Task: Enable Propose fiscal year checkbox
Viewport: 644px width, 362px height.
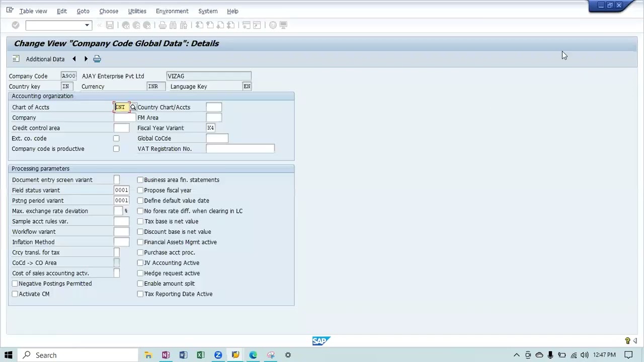Action: pyautogui.click(x=140, y=190)
